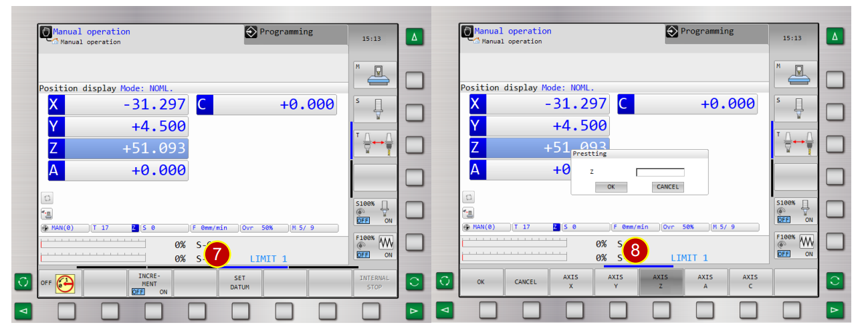
Task: Click the Ovr 50% field, left status bar
Action: pos(263,228)
